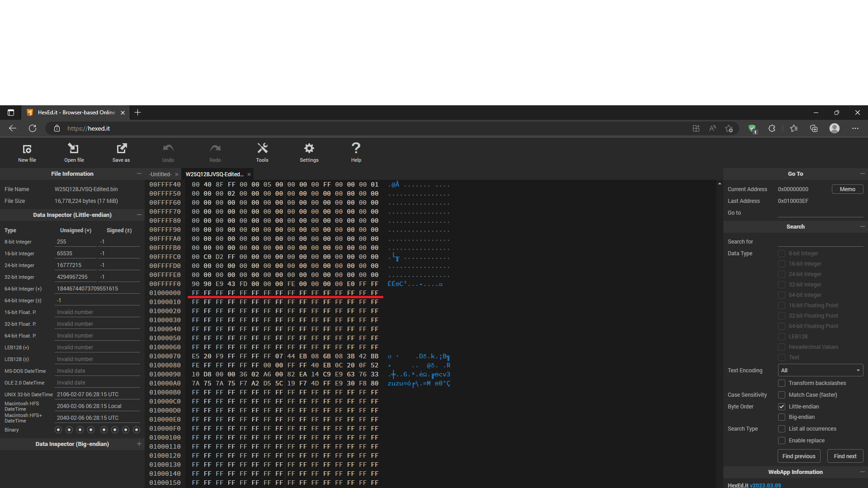Click the Go to address input field

click(x=820, y=213)
